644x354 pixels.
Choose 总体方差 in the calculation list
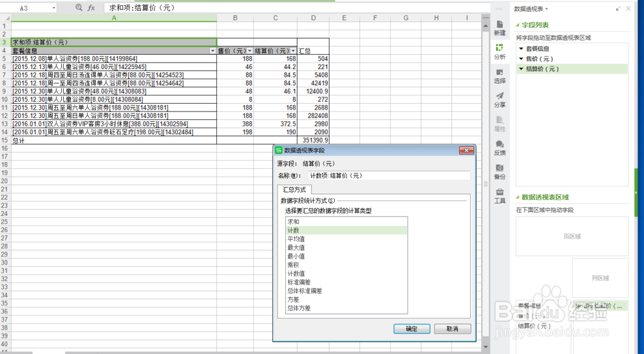coord(346,308)
